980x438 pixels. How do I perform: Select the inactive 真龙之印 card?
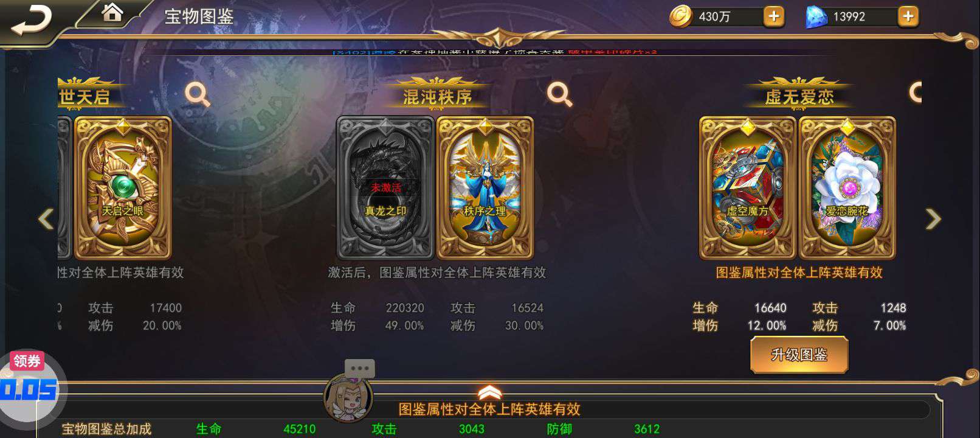point(385,188)
